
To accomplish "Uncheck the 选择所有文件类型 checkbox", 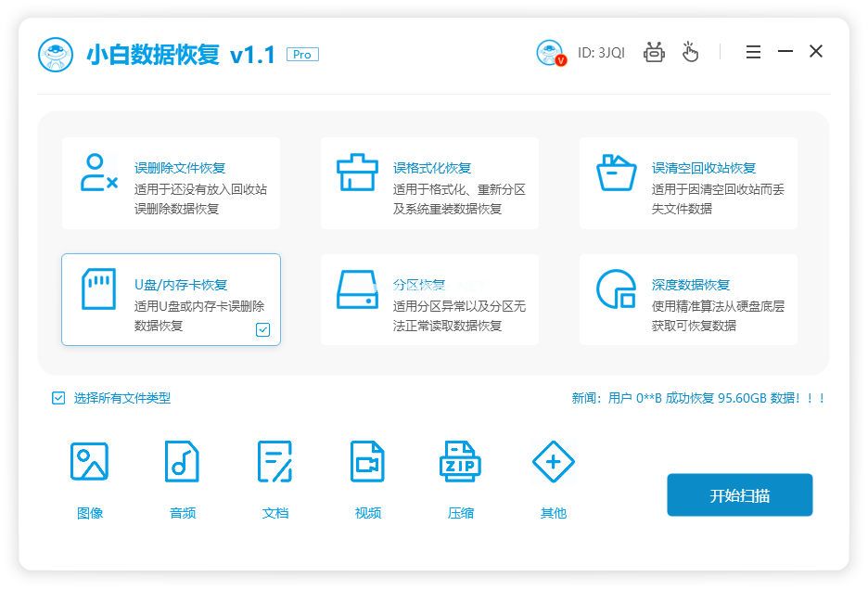I will (57, 398).
